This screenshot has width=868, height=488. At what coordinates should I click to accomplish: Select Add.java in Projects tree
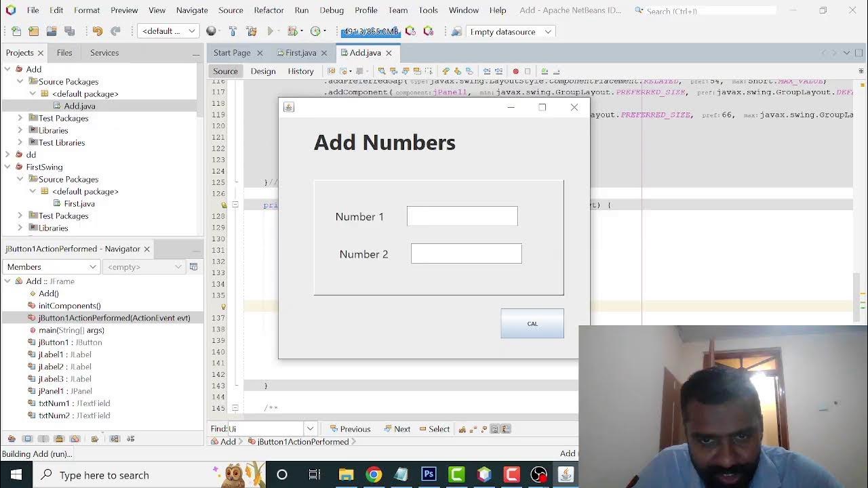(79, 106)
